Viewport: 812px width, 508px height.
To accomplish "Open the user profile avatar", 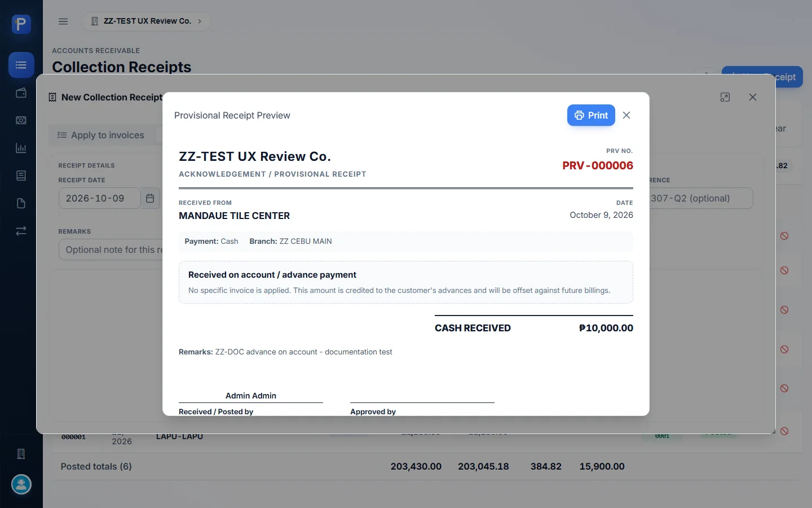I will pos(21,484).
